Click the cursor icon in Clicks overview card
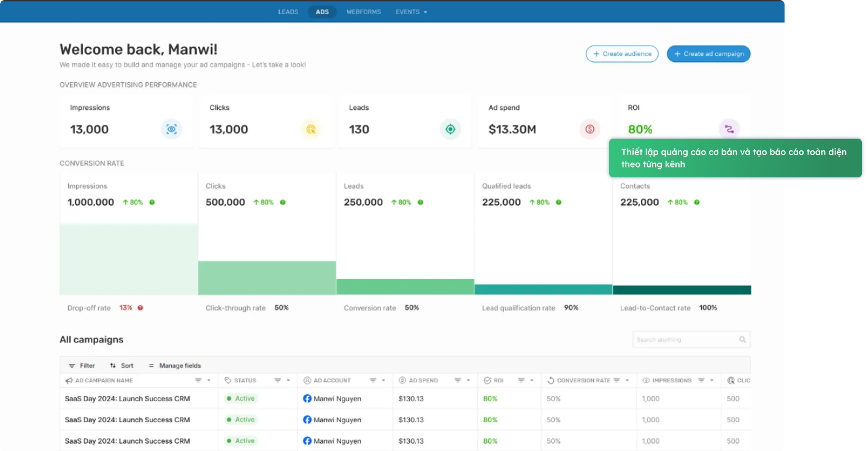This screenshot has height=451, width=868. [311, 129]
